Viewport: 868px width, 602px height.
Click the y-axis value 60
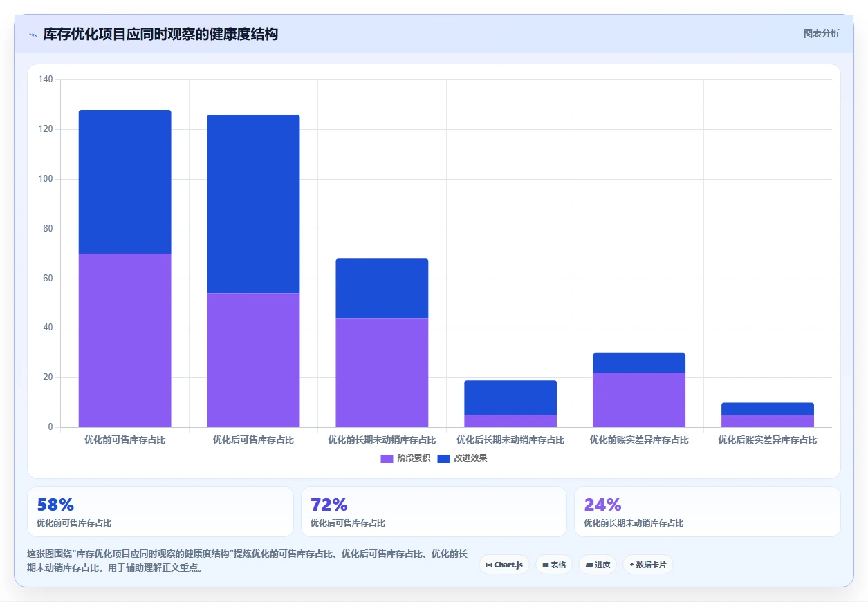click(48, 279)
